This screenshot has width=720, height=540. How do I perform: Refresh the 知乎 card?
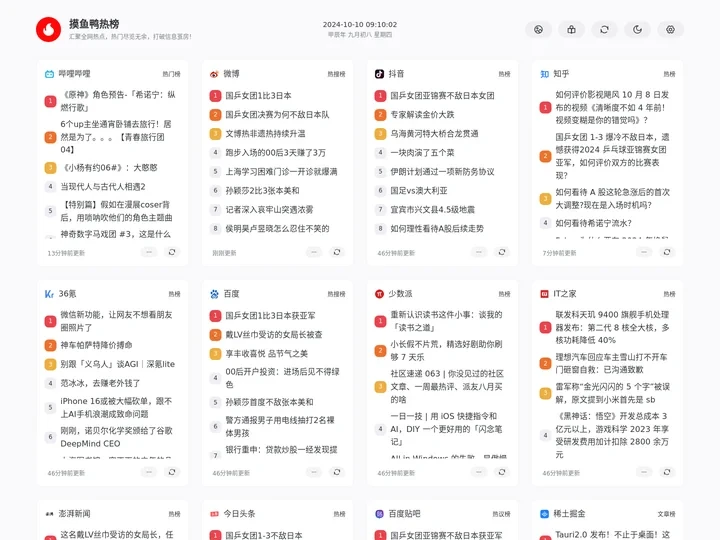667,252
